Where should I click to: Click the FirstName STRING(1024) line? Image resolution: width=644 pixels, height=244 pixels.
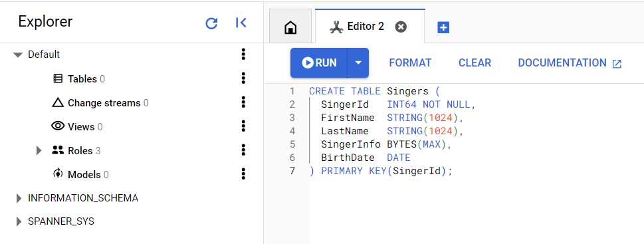392,118
